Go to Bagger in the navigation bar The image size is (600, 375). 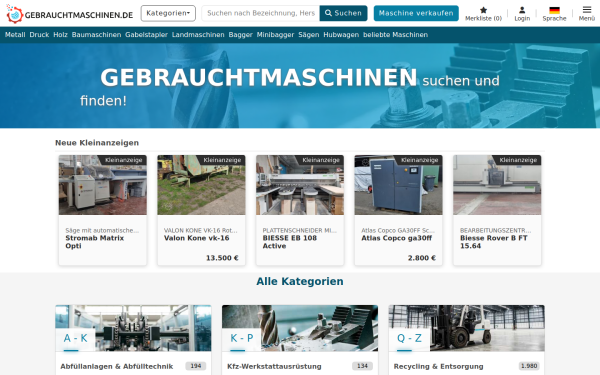240,35
